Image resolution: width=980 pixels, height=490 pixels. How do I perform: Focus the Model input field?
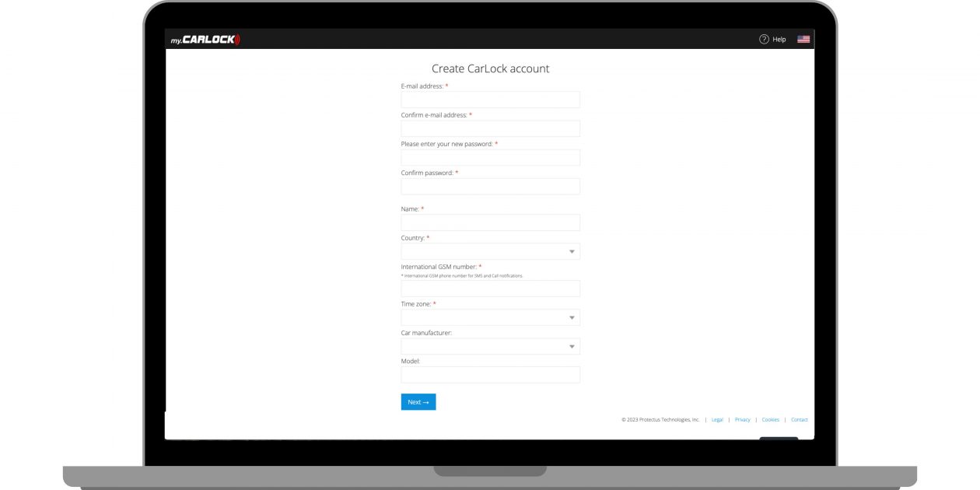490,375
